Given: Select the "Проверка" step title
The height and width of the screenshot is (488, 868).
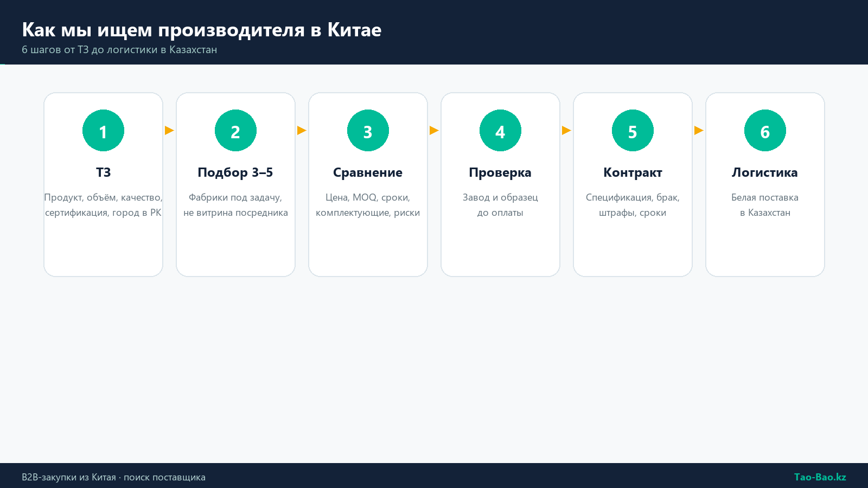Looking at the screenshot, I should click(x=500, y=172).
